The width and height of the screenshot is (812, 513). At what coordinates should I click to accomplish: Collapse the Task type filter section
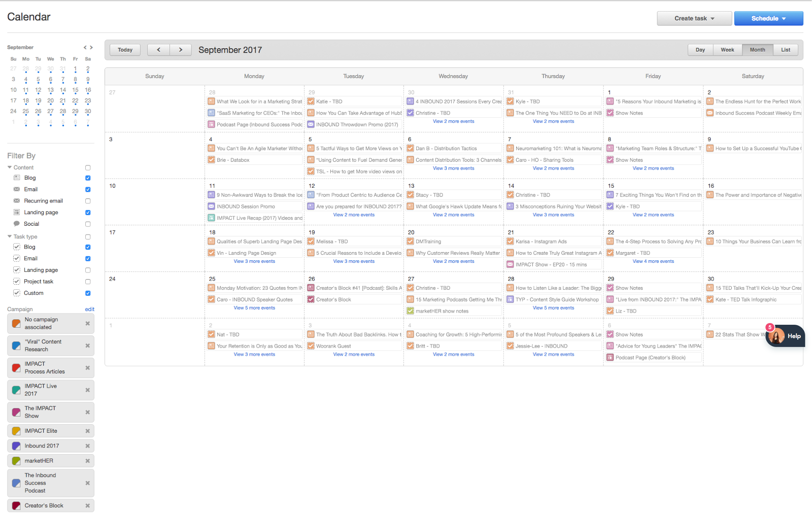tap(9, 236)
